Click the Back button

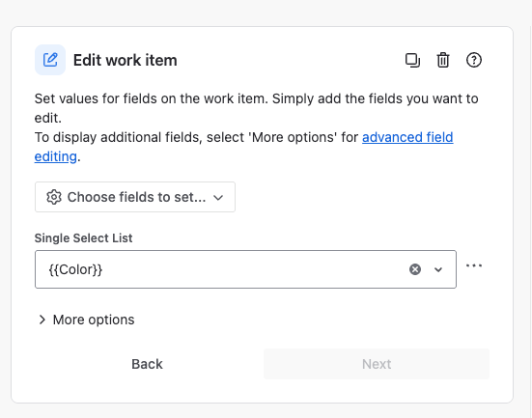coord(148,364)
